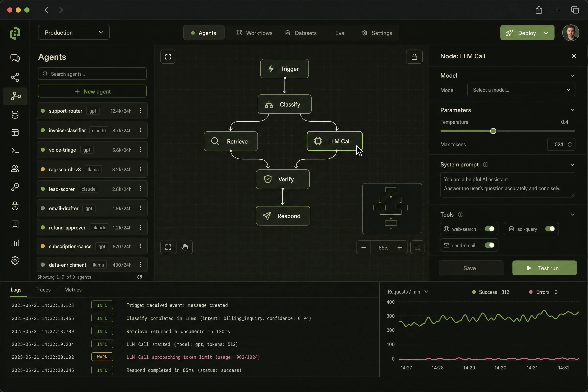Turn off the sql-query tool

click(x=550, y=229)
